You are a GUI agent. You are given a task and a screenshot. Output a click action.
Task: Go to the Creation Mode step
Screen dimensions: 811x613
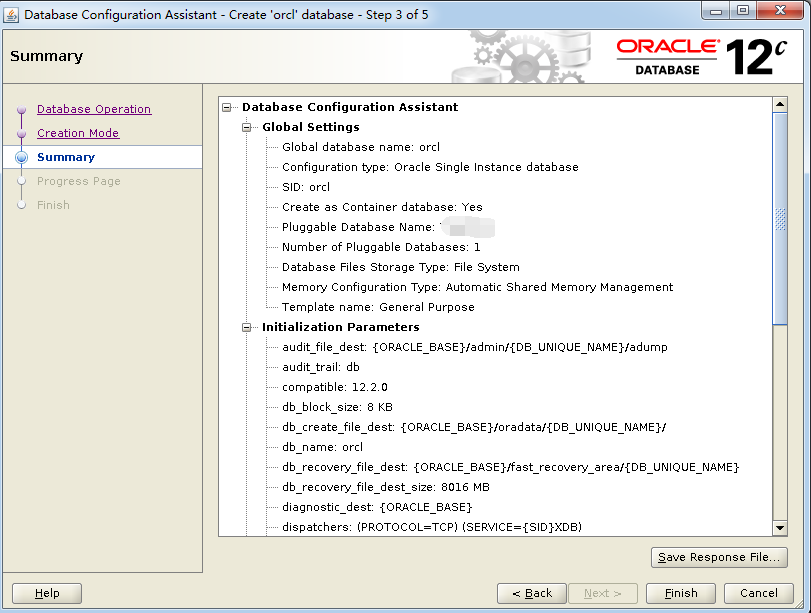pyautogui.click(x=78, y=133)
